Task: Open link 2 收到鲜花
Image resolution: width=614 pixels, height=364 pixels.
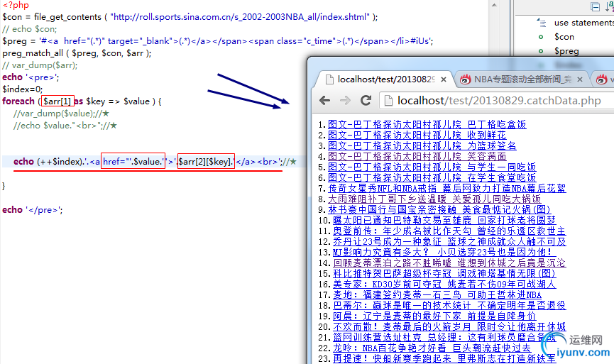Action: coord(417,135)
